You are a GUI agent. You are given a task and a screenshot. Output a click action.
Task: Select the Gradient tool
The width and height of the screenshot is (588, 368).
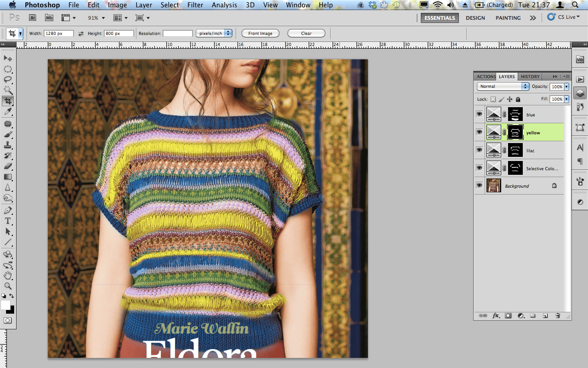pyautogui.click(x=8, y=177)
